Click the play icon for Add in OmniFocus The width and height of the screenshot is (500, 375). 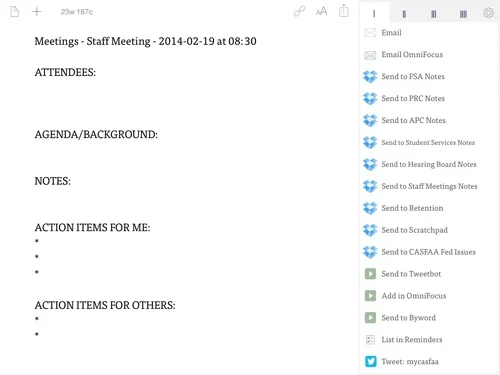coord(370,296)
